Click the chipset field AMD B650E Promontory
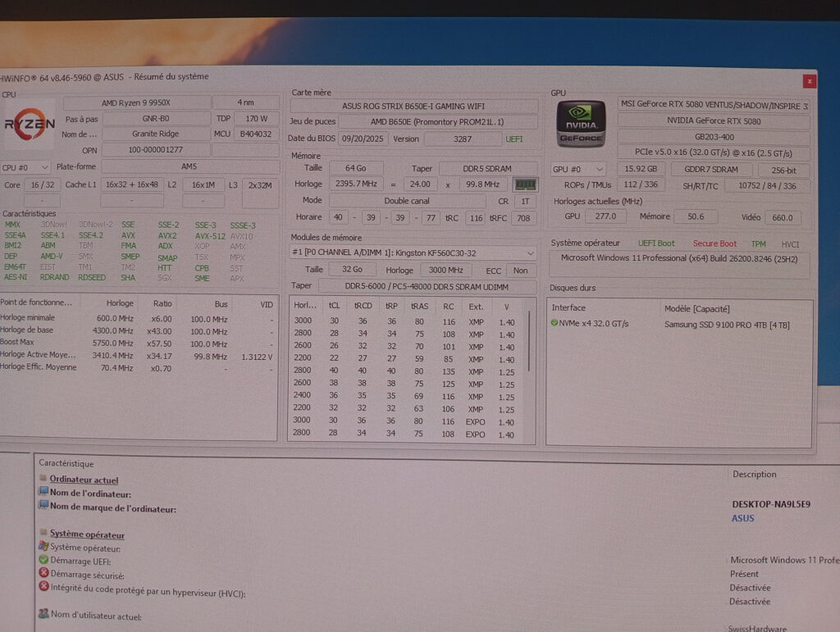The image size is (840, 632). point(437,122)
